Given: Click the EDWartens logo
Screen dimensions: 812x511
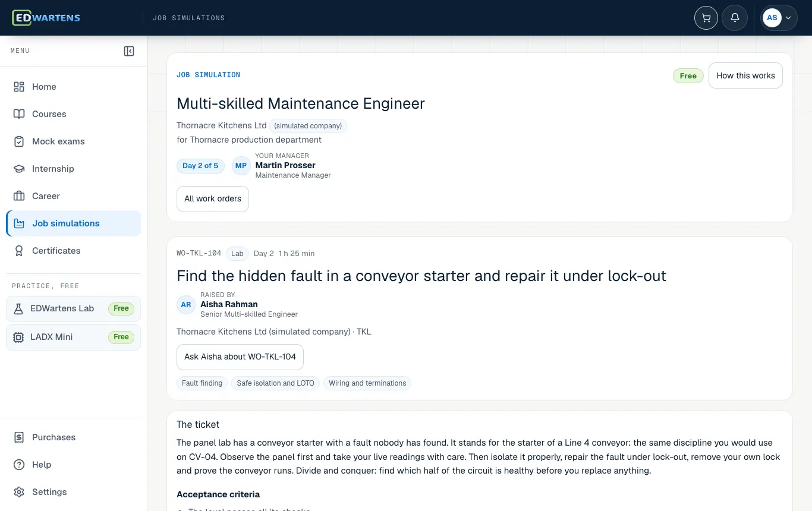Looking at the screenshot, I should 46,18.
